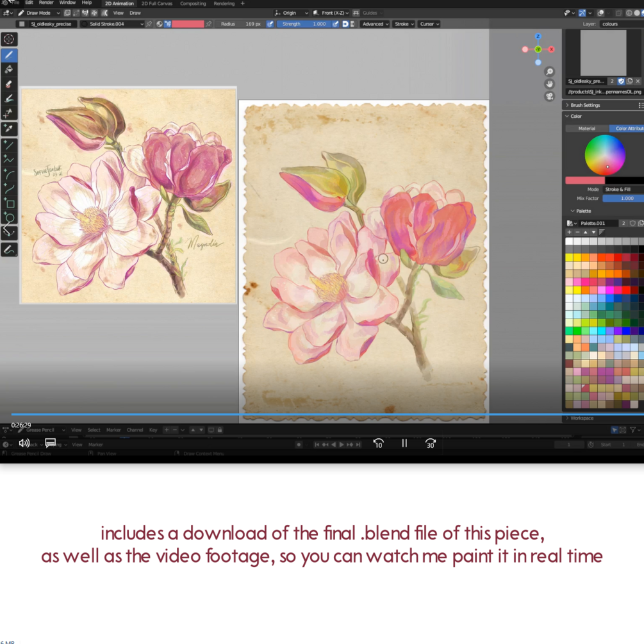644x644 pixels.
Task: Open the Edit menu
Action: click(29, 3)
